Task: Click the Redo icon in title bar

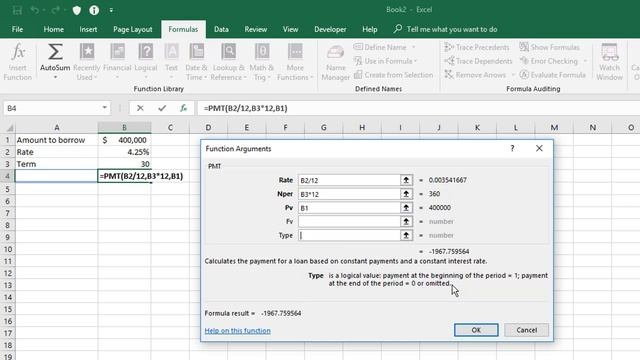Action: point(56,10)
